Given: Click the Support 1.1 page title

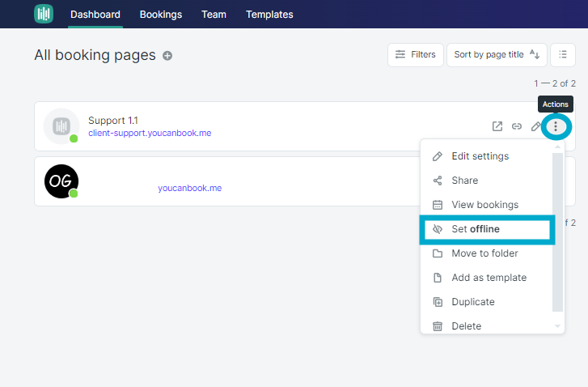Looking at the screenshot, I should 113,121.
